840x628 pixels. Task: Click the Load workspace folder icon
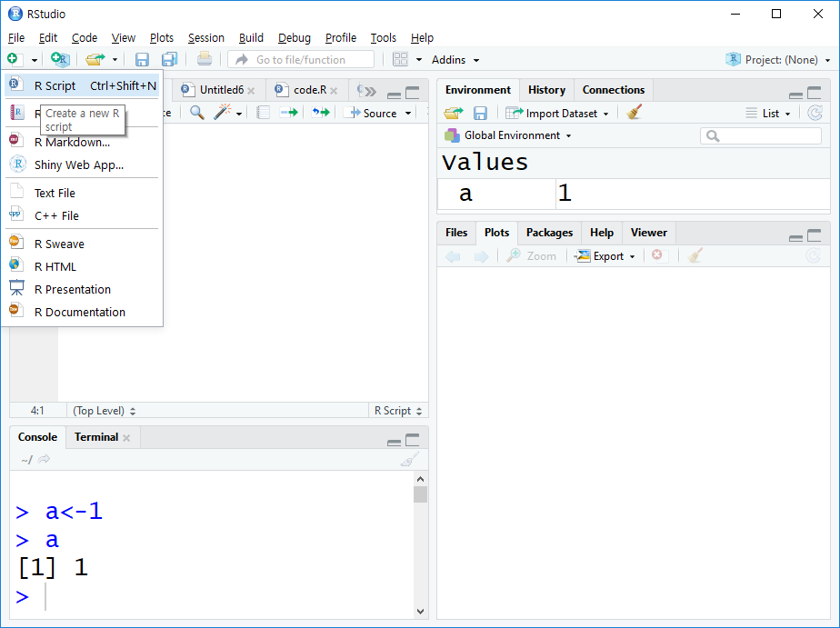454,113
